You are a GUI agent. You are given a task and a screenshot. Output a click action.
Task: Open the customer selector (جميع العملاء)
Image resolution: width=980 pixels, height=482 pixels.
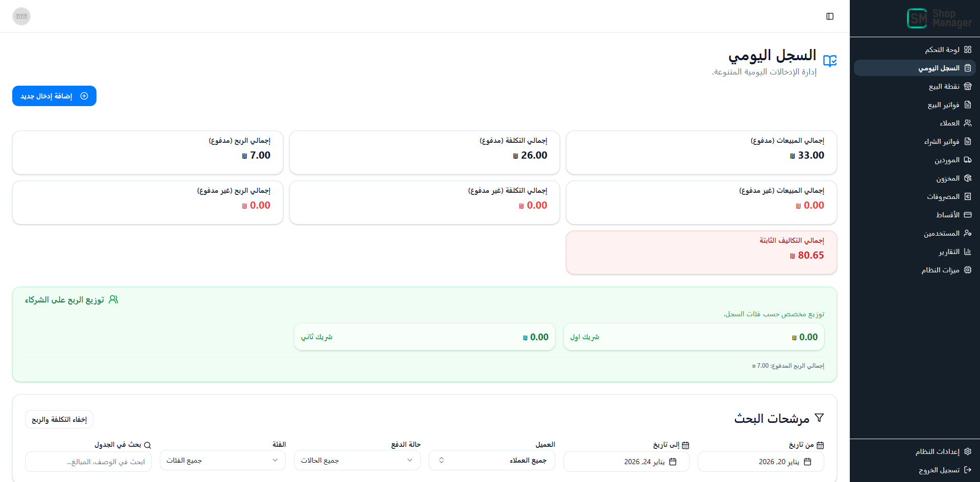492,460
